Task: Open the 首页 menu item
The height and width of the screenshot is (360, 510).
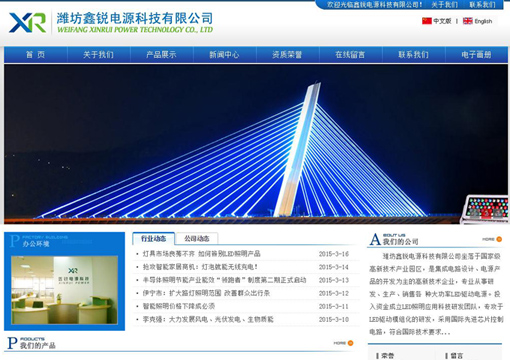Action: click(x=36, y=55)
